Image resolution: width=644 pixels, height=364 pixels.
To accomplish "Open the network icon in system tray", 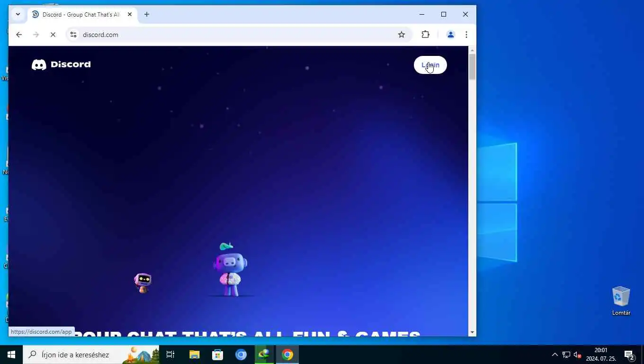I will pos(566,355).
